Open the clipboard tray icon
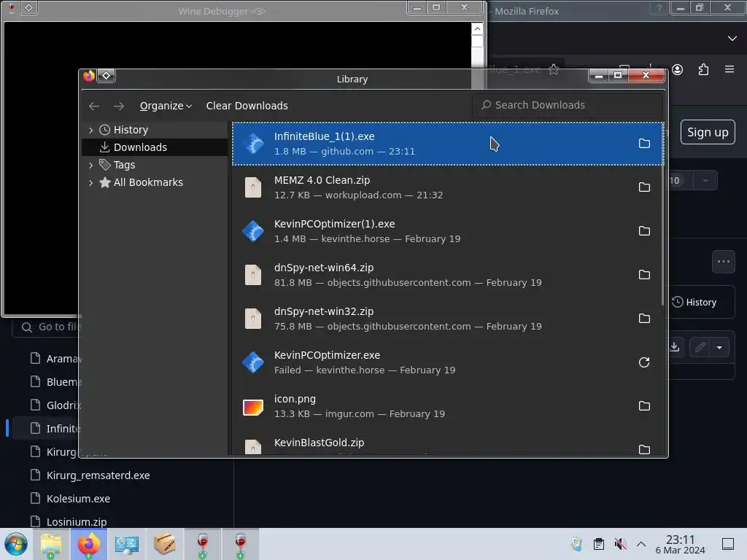The image size is (747, 560). 599,544
